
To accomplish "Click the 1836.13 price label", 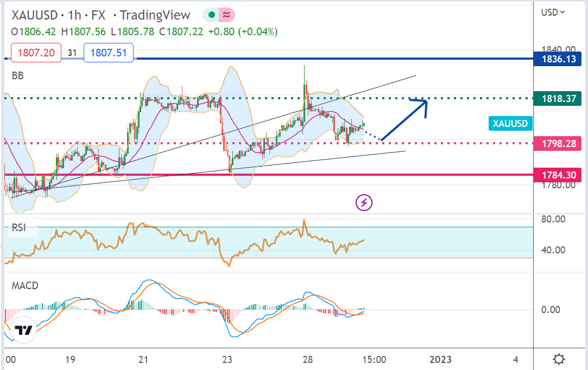I will [558, 59].
